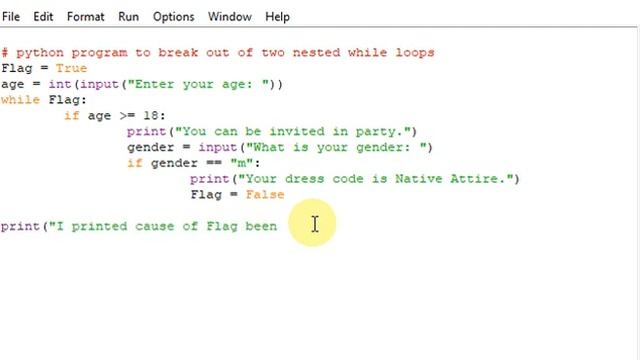Open the Help menu
640x360 pixels.
pos(277,17)
